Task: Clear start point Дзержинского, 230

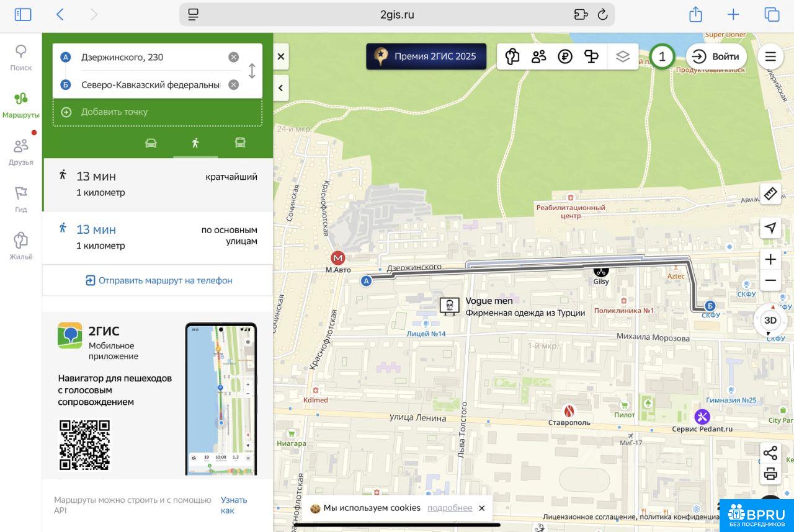Action: pyautogui.click(x=233, y=57)
